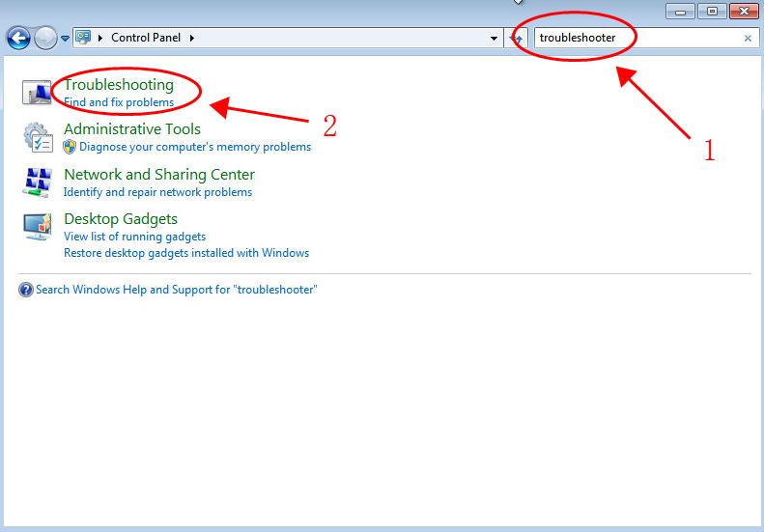Viewport: 764px width, 532px height.
Task: Open View list of running gadgets
Action: (134, 237)
